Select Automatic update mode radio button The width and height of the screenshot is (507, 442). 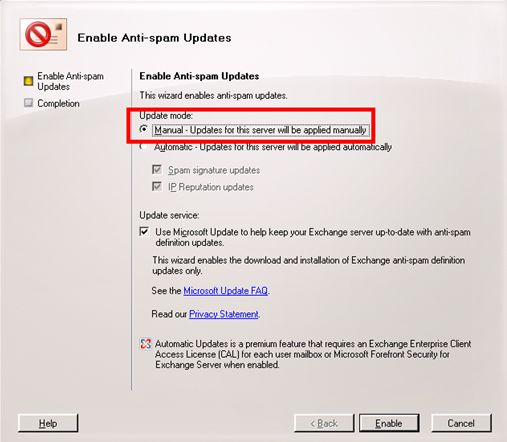[x=143, y=147]
